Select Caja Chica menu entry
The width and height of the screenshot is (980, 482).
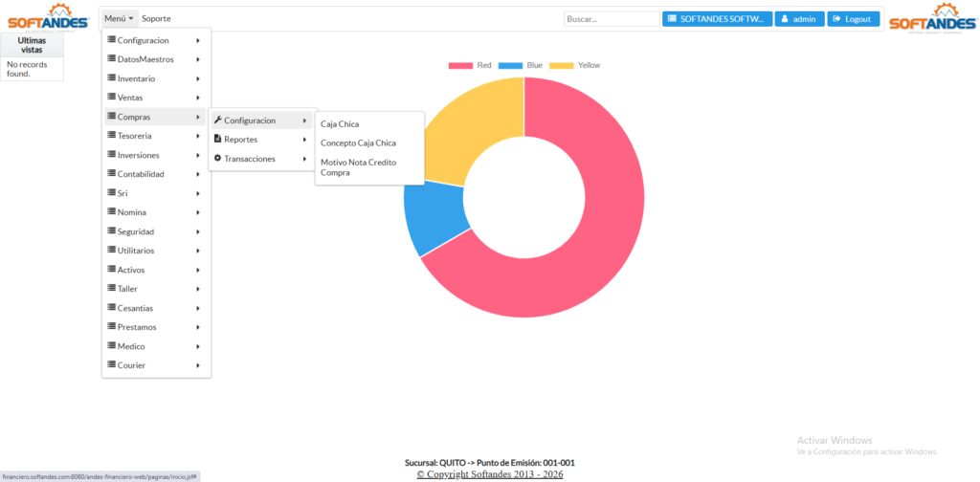pyautogui.click(x=340, y=124)
